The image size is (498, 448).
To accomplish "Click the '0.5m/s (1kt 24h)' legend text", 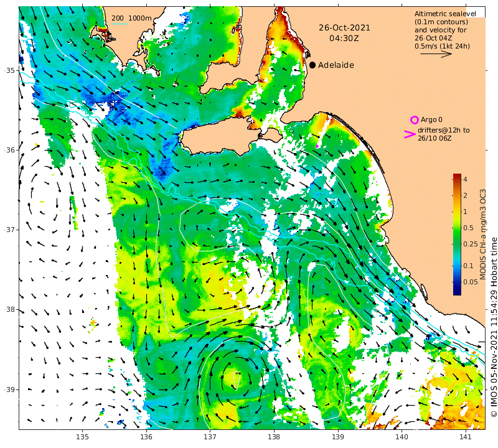I will coord(442,46).
